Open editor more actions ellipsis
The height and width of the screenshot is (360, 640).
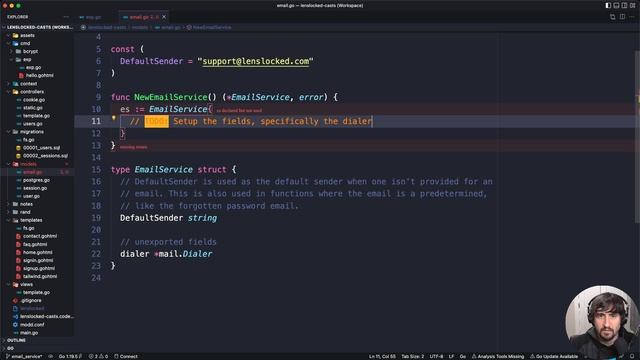632,17
